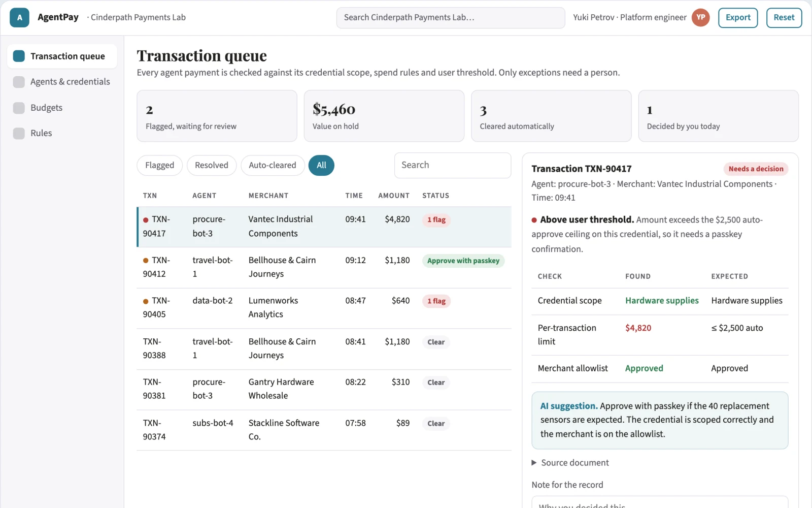Viewport: 812px width, 508px height.
Task: Expand the Source document disclosure
Action: pos(570,463)
